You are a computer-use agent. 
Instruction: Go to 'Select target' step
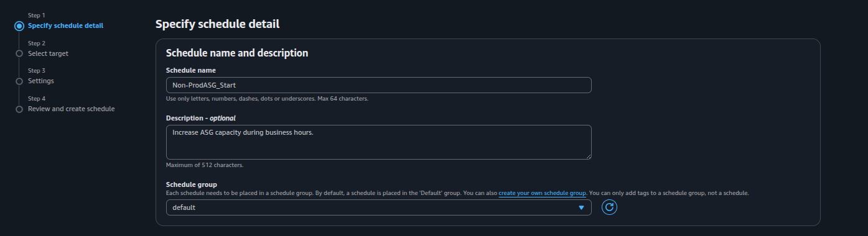(48, 53)
